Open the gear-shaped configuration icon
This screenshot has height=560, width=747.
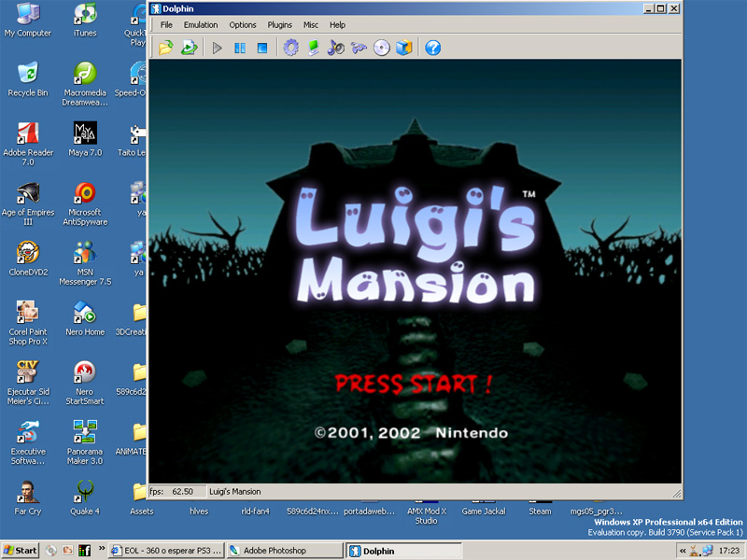[290, 48]
